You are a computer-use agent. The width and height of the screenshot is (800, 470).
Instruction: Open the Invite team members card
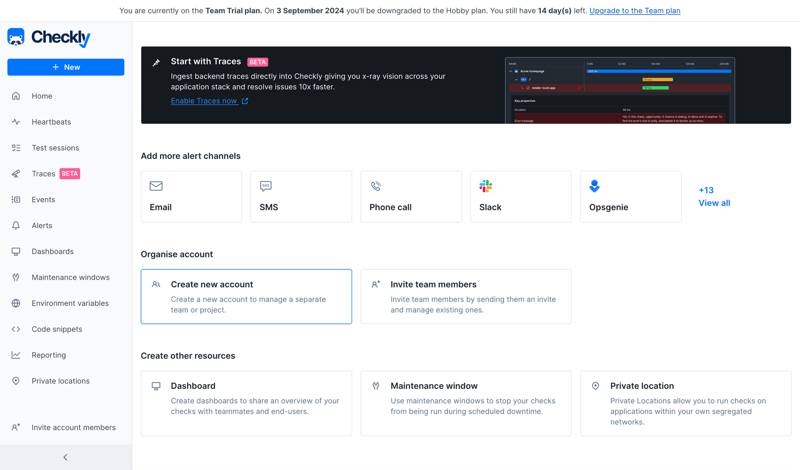click(466, 296)
